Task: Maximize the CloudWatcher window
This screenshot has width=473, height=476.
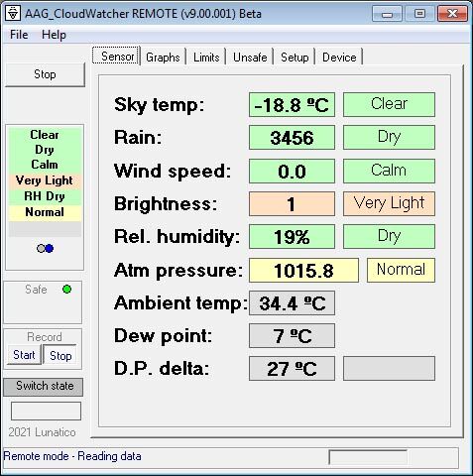Action: click(x=419, y=14)
